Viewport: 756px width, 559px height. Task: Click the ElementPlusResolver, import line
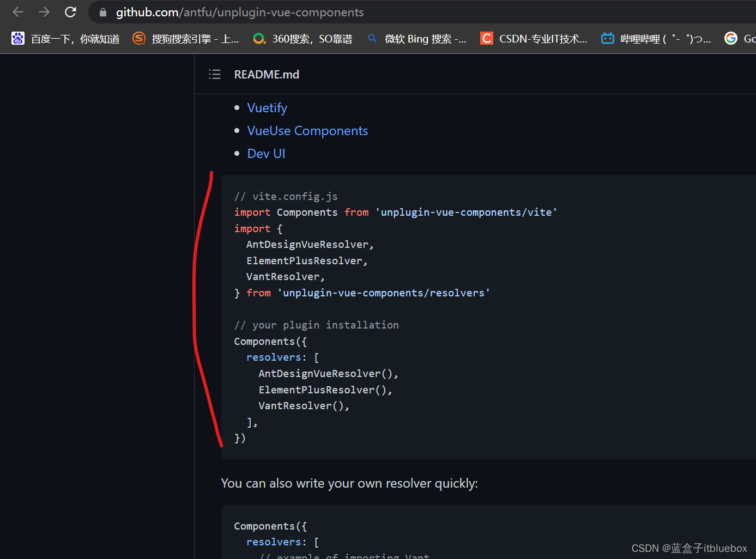[x=307, y=260]
